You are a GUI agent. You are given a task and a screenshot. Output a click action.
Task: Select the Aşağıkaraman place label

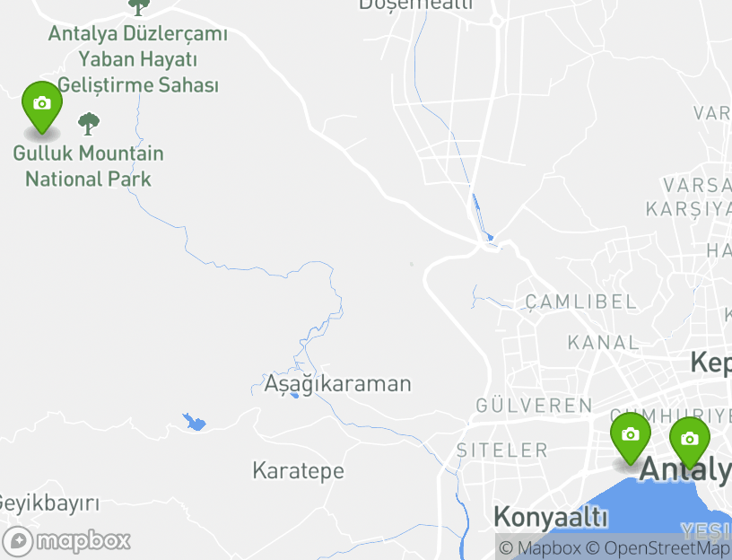[337, 384]
